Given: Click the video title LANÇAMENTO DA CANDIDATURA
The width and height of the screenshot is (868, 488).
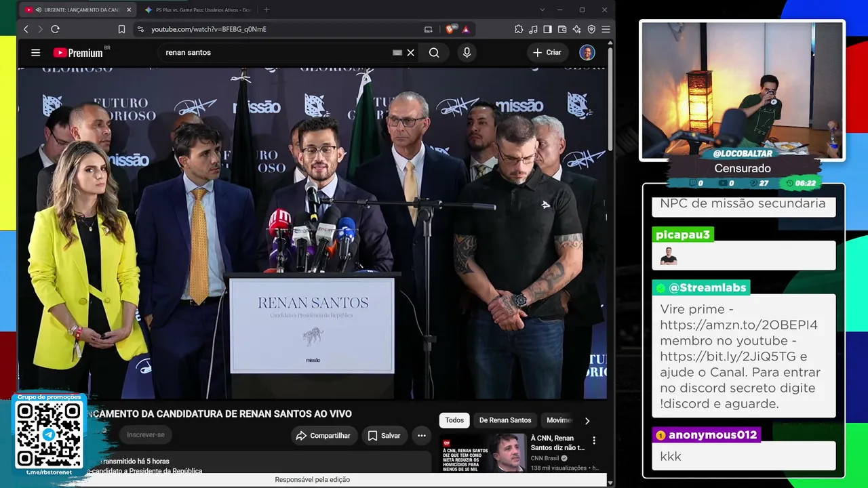Looking at the screenshot, I should pyautogui.click(x=218, y=413).
